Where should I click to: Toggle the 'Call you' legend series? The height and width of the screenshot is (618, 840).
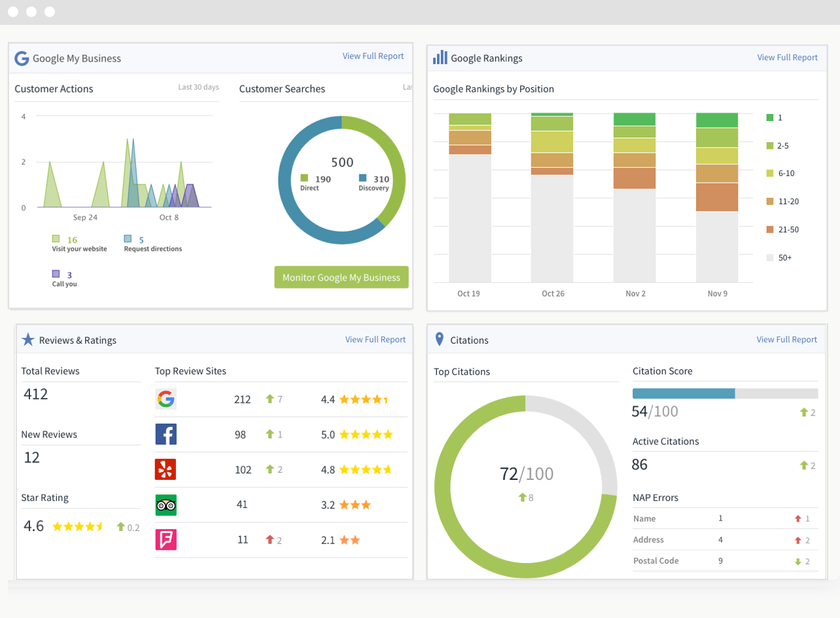[x=56, y=274]
